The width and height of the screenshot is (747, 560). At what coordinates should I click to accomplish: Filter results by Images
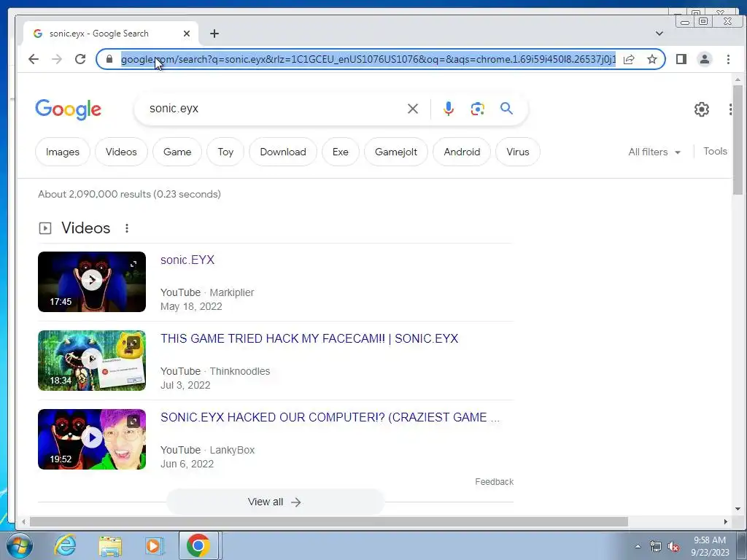pos(63,152)
